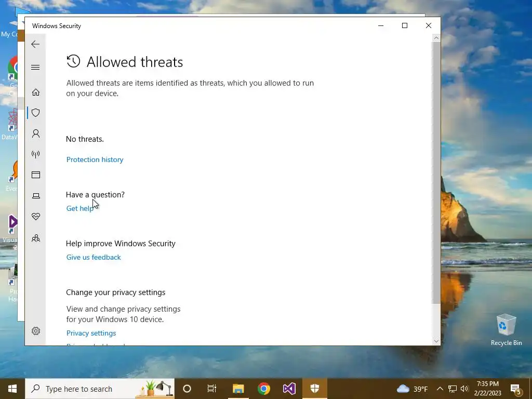The width and height of the screenshot is (532, 399).
Task: Open volume control in system tray
Action: pos(464,389)
